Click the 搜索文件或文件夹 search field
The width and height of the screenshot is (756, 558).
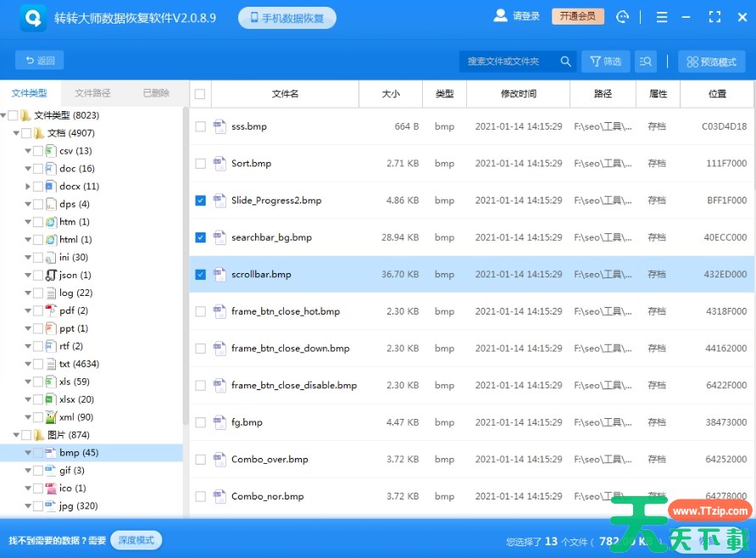click(509, 61)
